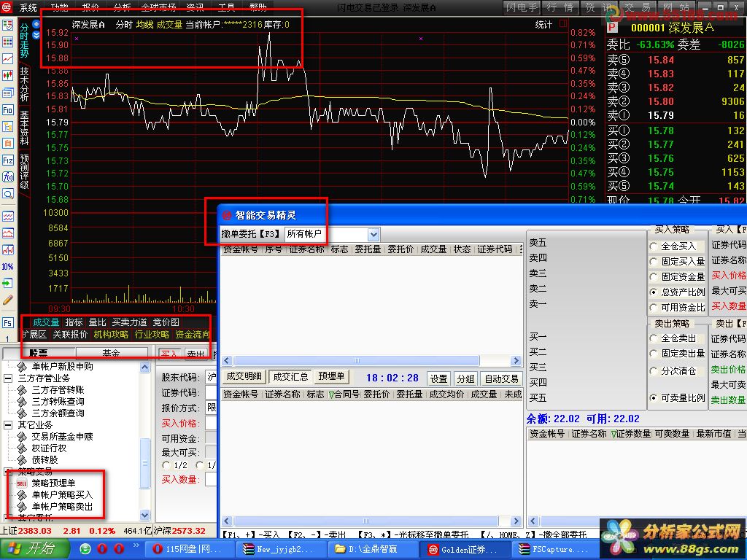Open the self-selected stocks '自' icon
The width and height of the screenshot is (747, 560).
[7, 143]
